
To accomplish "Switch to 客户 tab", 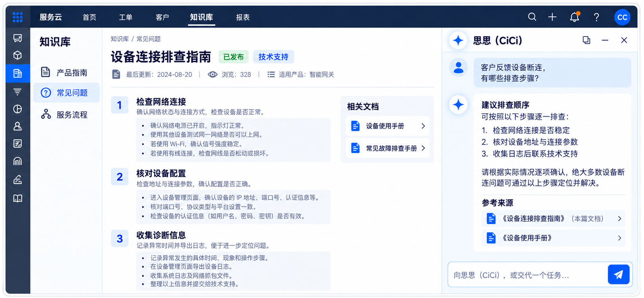I will click(162, 17).
